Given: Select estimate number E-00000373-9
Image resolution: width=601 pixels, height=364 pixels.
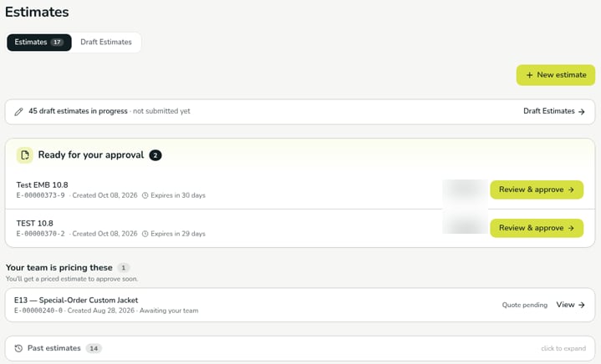Looking at the screenshot, I should 41,195.
